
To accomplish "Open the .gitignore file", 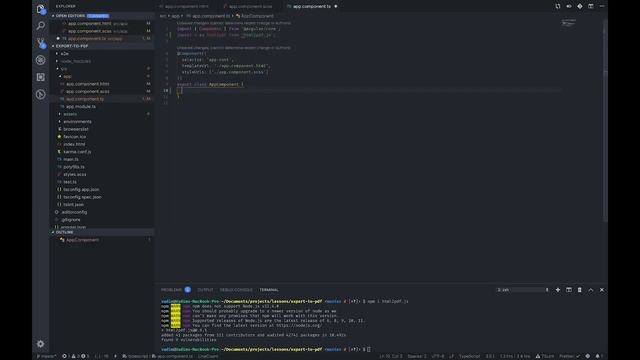I will (x=71, y=220).
